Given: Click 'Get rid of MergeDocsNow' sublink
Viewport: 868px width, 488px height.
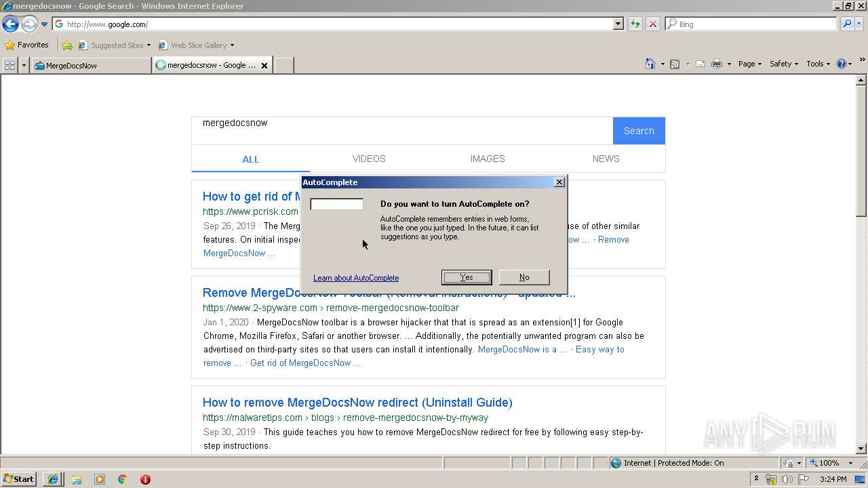Looking at the screenshot, I should (305, 363).
